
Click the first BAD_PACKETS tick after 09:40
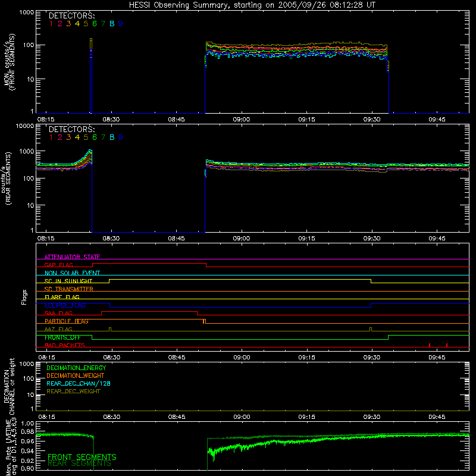click(x=430, y=345)
